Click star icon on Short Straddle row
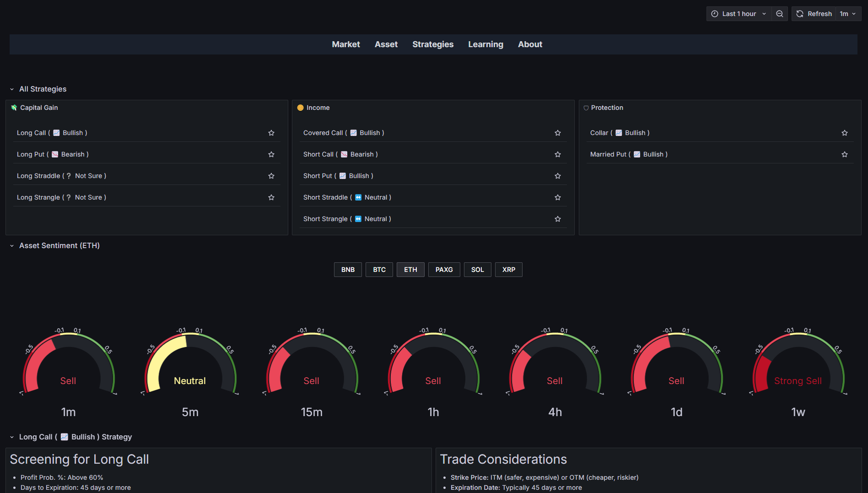 [557, 197]
